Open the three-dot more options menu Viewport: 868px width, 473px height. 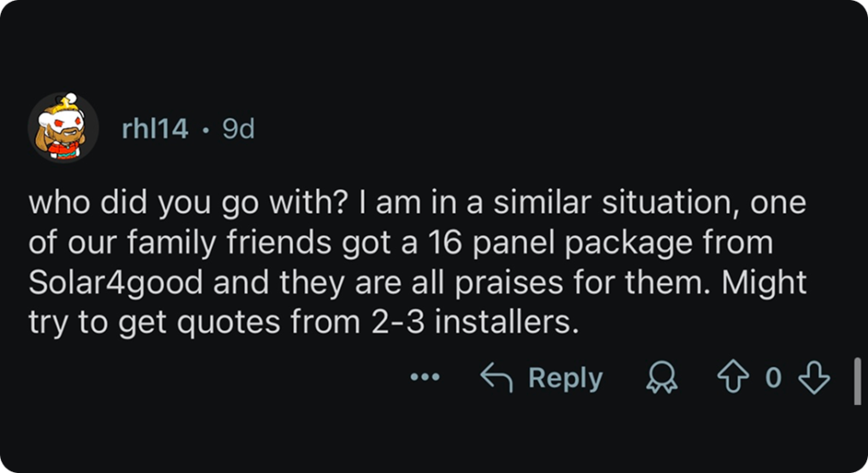point(425,378)
